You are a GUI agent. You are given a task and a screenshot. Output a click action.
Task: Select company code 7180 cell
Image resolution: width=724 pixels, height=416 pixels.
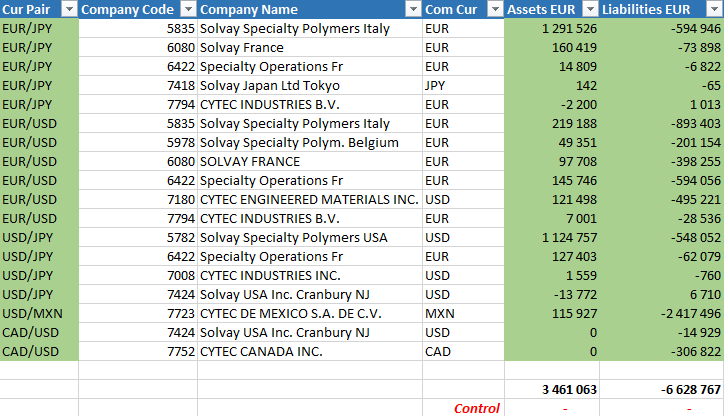coord(138,199)
